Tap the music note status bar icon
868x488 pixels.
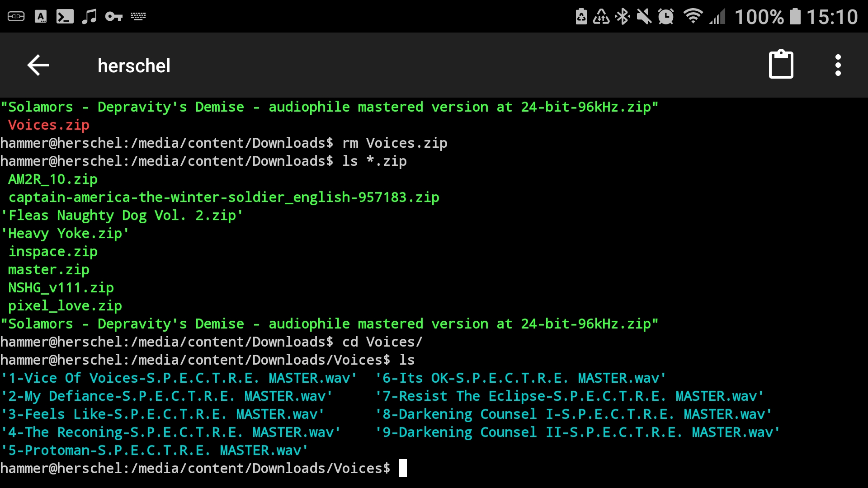tap(89, 17)
